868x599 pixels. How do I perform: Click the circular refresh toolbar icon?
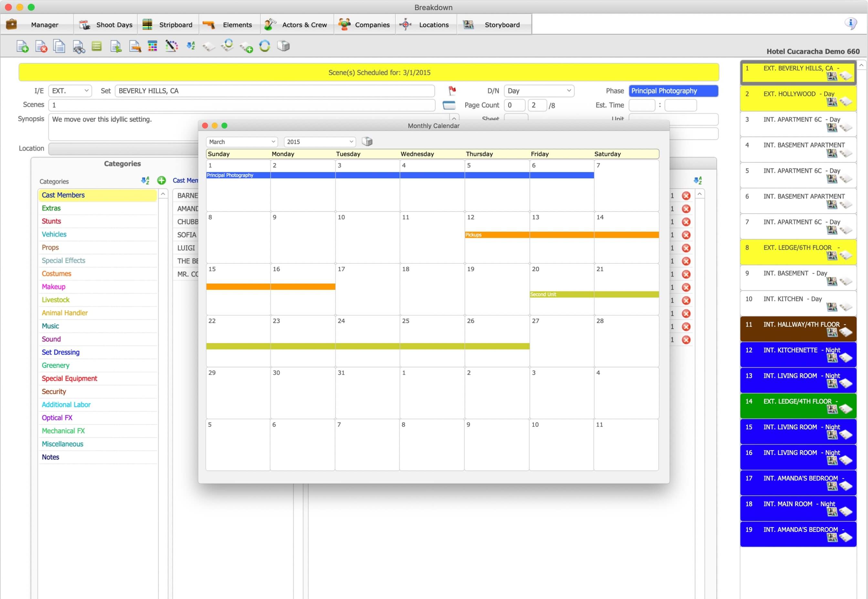pyautogui.click(x=265, y=46)
